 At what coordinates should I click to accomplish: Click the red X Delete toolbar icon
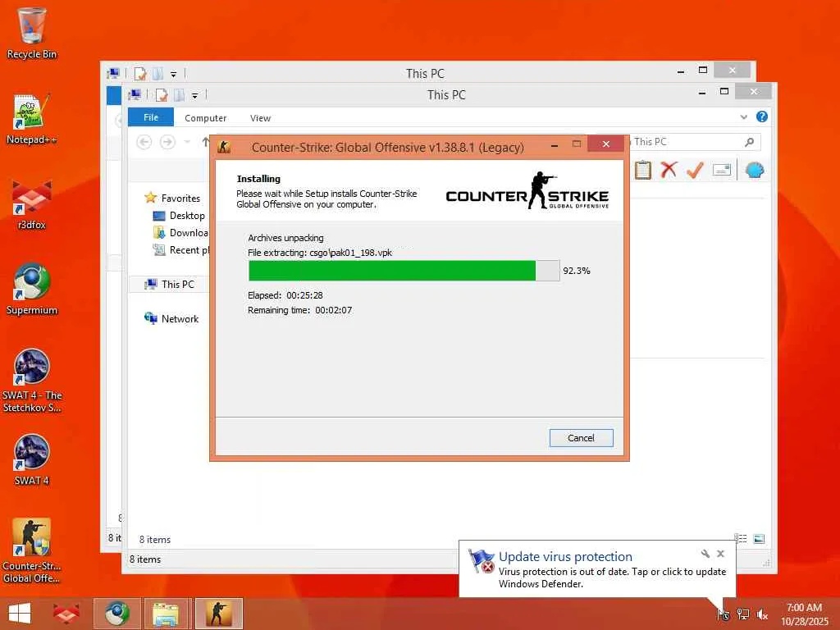pos(669,171)
